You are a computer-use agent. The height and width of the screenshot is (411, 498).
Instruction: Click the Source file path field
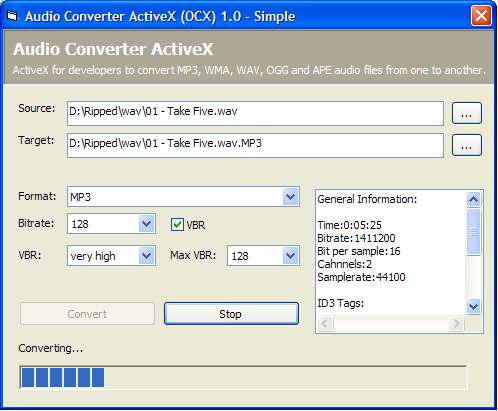255,113
